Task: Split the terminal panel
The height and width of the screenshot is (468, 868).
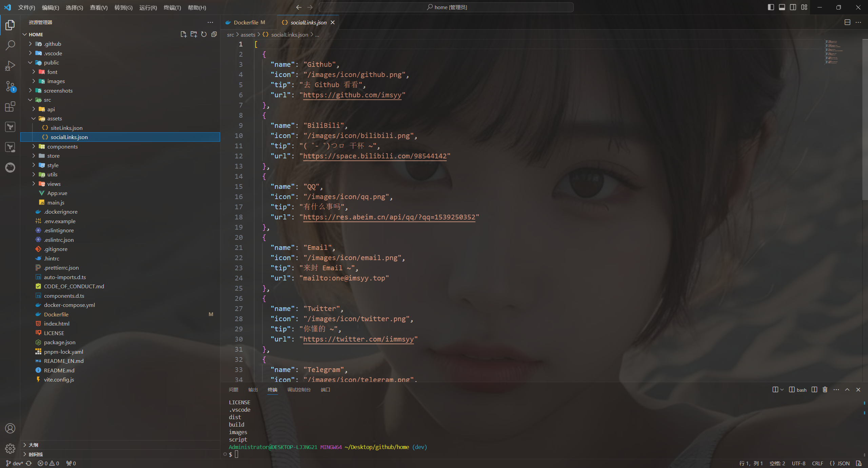Action: pos(814,390)
